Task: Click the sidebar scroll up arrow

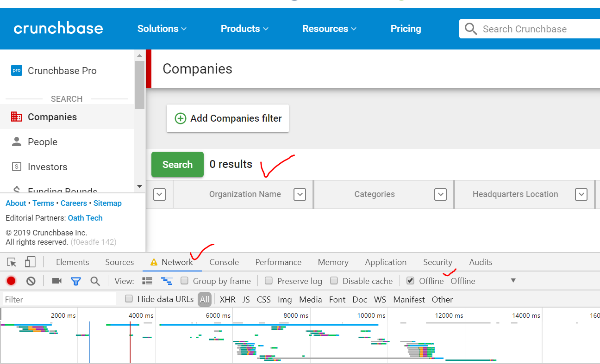Action: (139, 56)
